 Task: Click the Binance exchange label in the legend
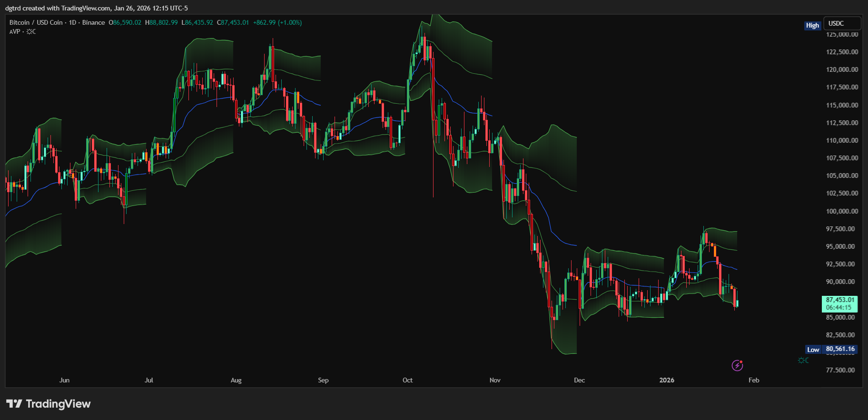(x=93, y=22)
